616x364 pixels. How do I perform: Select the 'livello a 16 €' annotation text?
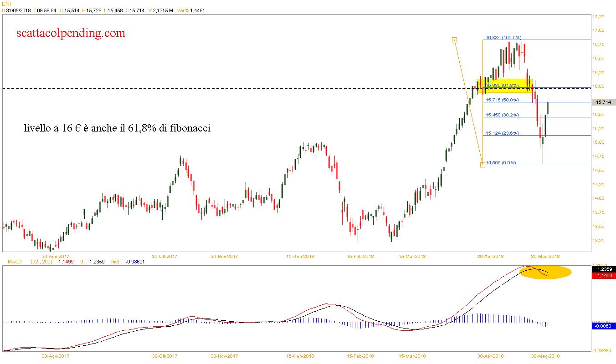pyautogui.click(x=117, y=129)
